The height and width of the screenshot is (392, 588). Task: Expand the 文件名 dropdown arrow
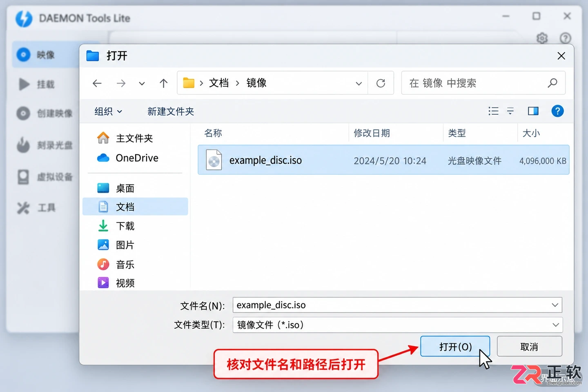click(555, 305)
